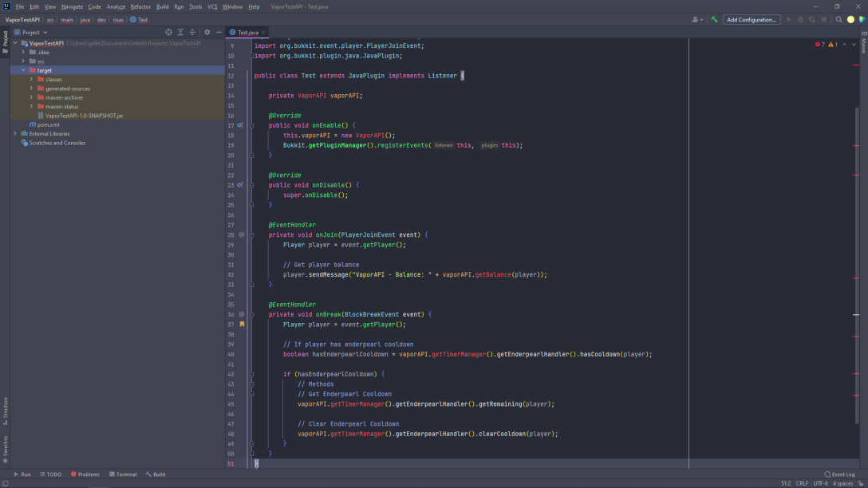Viewport: 868px width, 488px height.
Task: Expand the classes folder
Action: click(x=32, y=79)
